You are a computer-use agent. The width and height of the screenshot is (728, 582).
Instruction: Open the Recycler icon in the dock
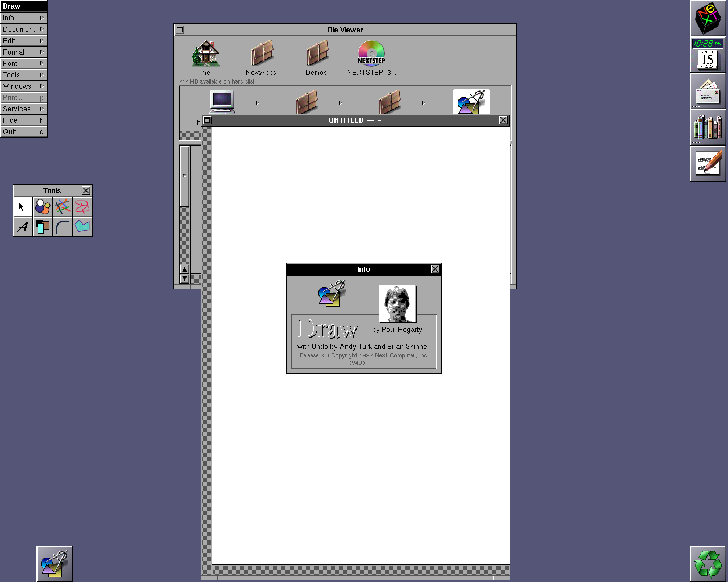point(708,564)
